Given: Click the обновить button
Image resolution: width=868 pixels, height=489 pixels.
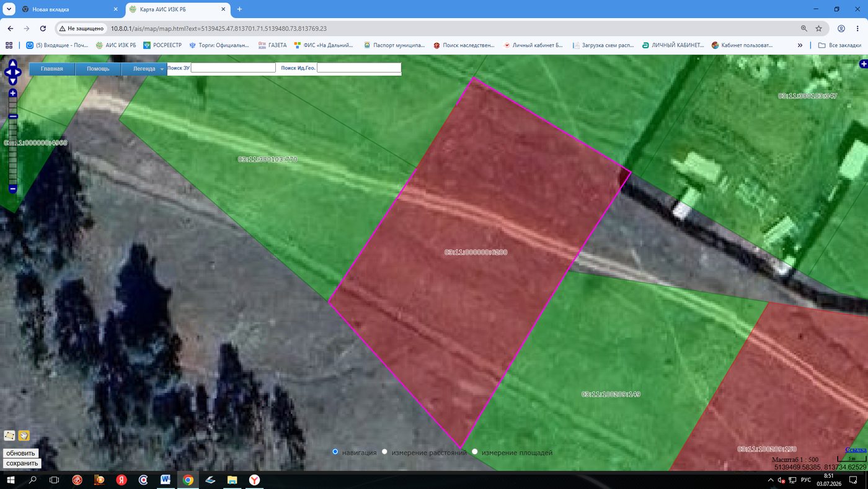Looking at the screenshot, I should [x=20, y=454].
